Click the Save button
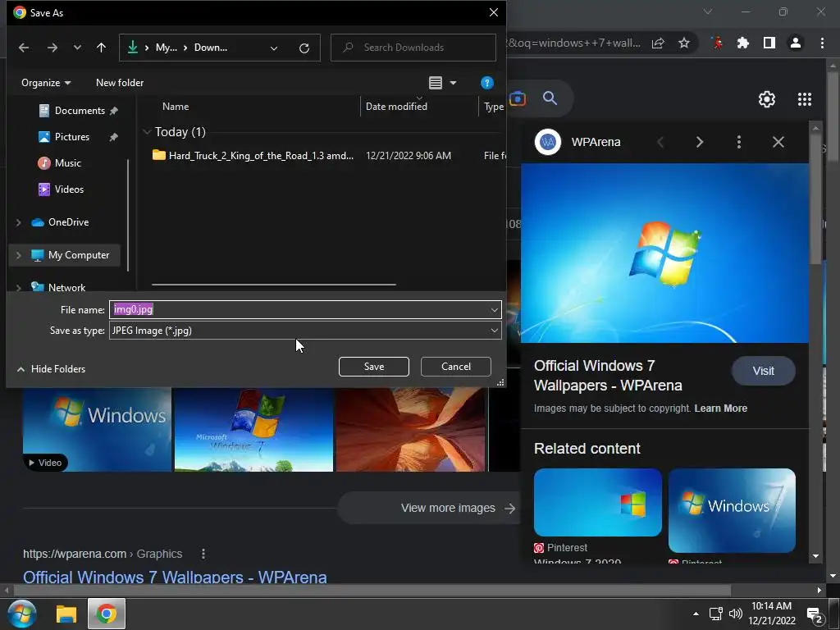The image size is (840, 630). (374, 367)
